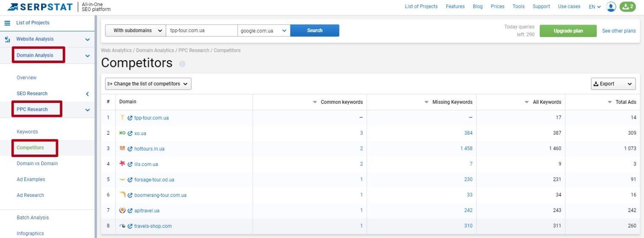Open the user profile avatar icon
The height and width of the screenshot is (238, 644).
pos(611,7)
